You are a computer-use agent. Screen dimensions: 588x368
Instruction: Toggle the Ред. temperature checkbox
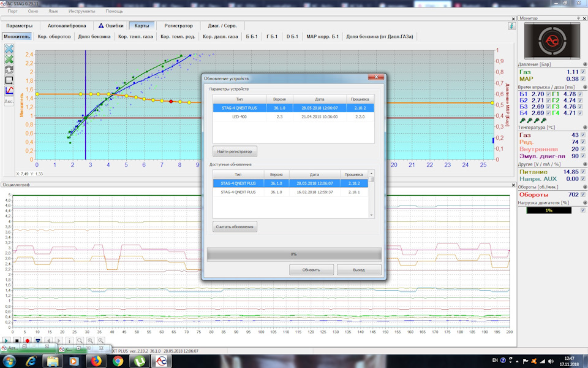pyautogui.click(x=582, y=142)
